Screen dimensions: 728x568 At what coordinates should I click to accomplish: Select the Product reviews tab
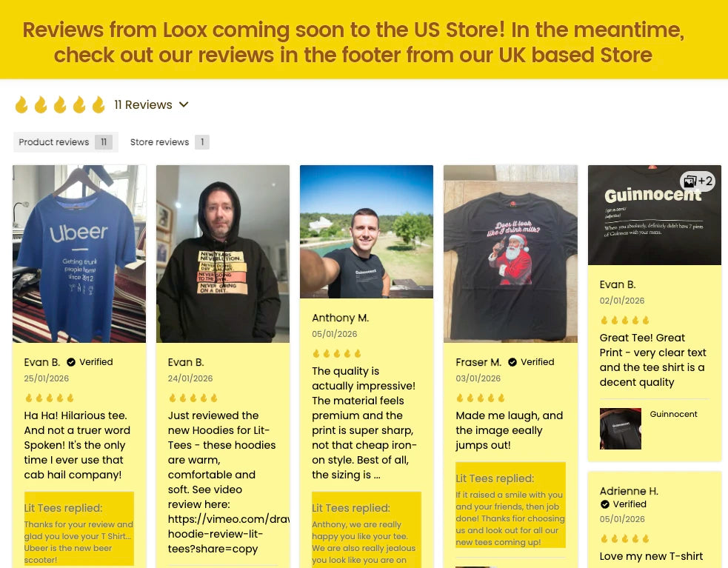65,142
